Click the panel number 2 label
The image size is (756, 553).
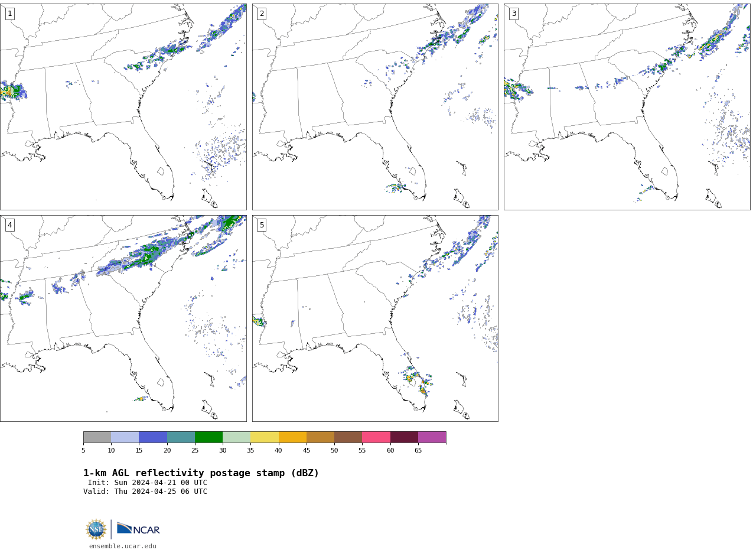click(x=262, y=14)
